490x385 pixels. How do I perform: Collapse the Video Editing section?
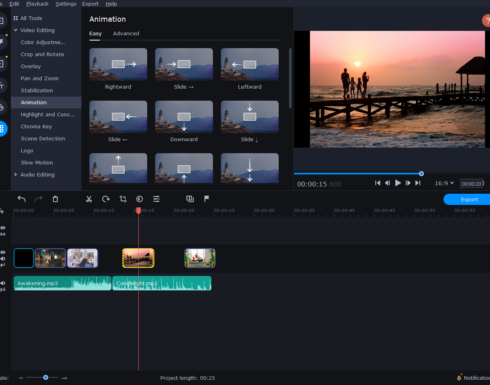15,30
